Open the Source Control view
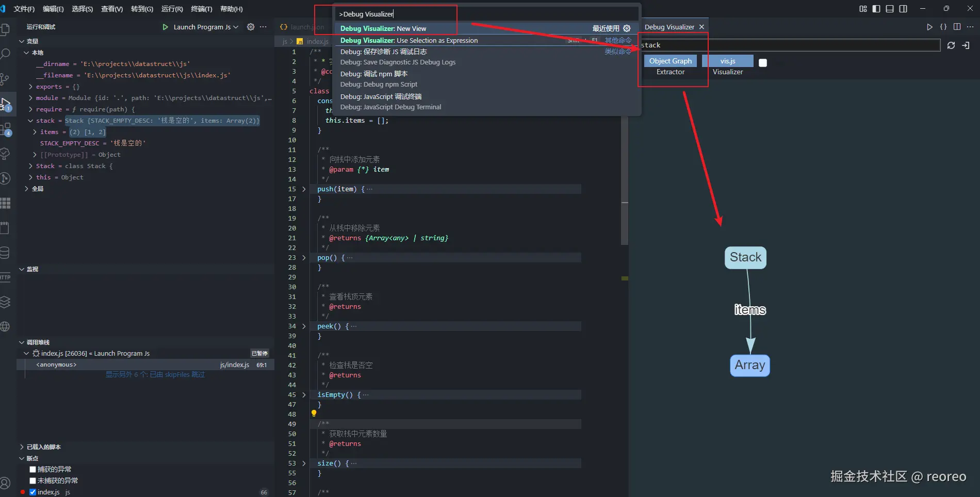The width and height of the screenshot is (980, 497). (x=5, y=79)
